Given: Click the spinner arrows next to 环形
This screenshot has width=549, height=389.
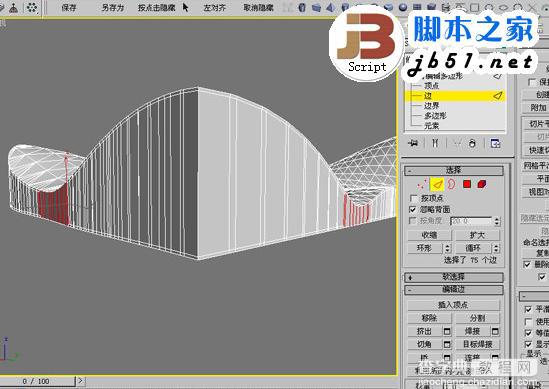Looking at the screenshot, I should [x=447, y=248].
